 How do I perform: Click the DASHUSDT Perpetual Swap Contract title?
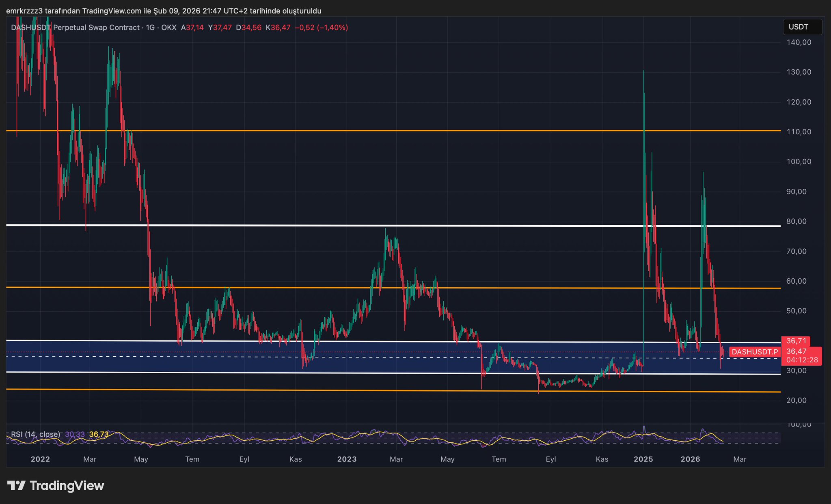[75, 28]
